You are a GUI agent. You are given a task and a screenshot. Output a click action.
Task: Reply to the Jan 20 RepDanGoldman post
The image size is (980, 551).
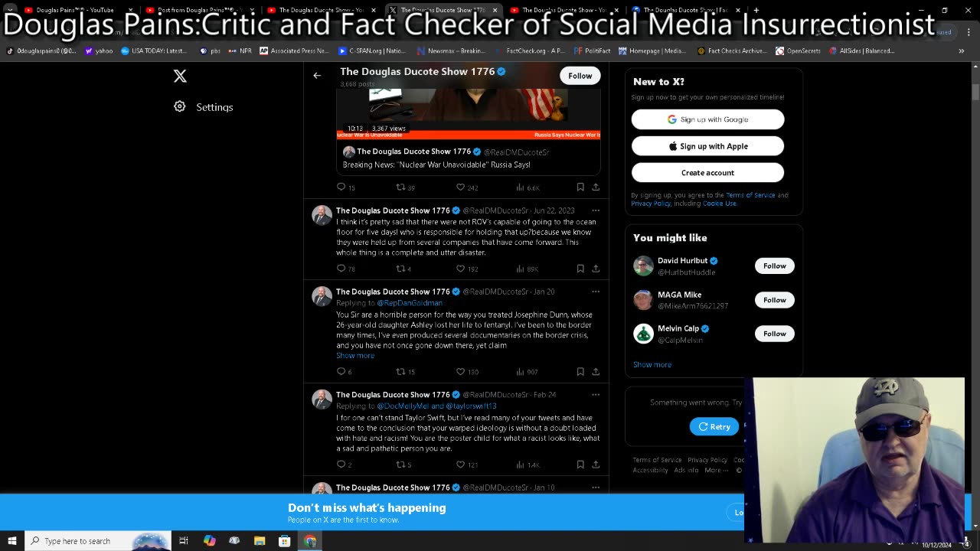(x=341, y=371)
